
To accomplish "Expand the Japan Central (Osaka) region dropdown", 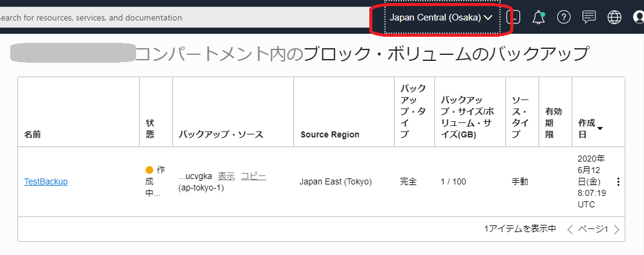I will (x=441, y=17).
